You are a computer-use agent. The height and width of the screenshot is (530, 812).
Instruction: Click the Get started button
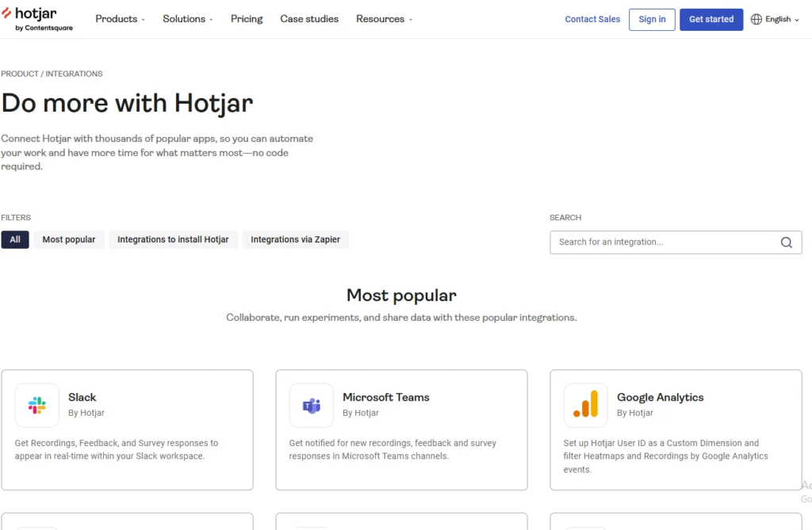711,20
